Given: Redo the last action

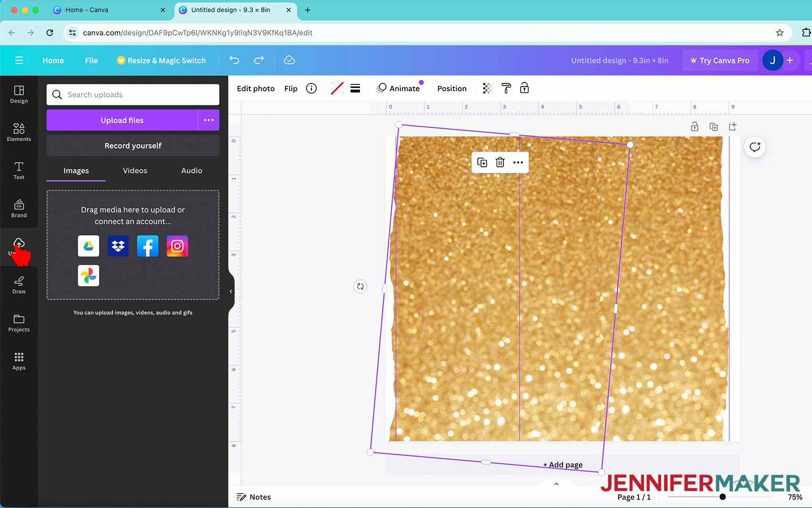Looking at the screenshot, I should [x=259, y=60].
